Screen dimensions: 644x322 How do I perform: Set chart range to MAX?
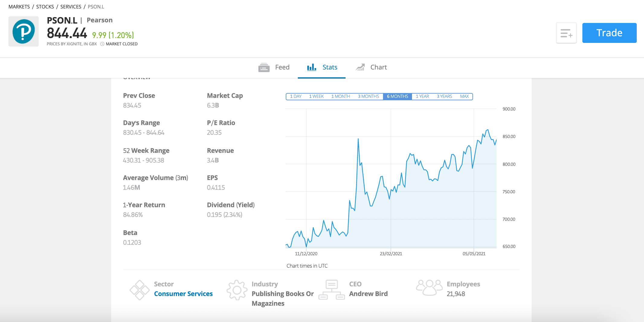(464, 96)
